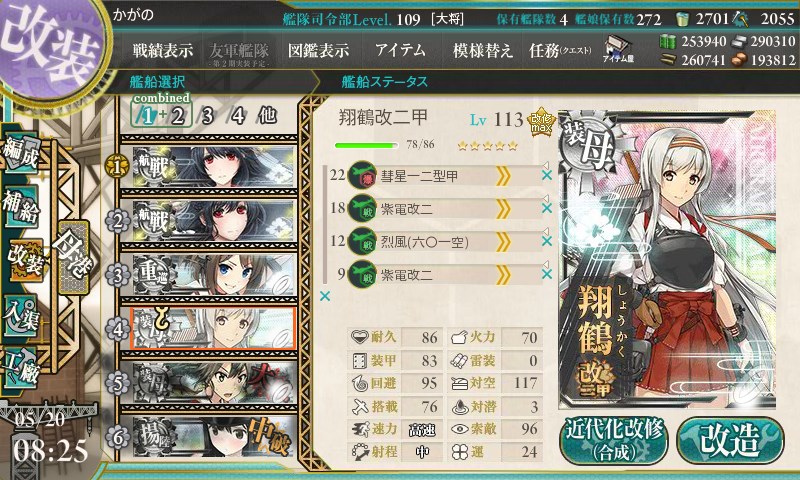Open the 補給 resupply sidebar icon
This screenshot has height=480, width=800.
pyautogui.click(x=21, y=206)
